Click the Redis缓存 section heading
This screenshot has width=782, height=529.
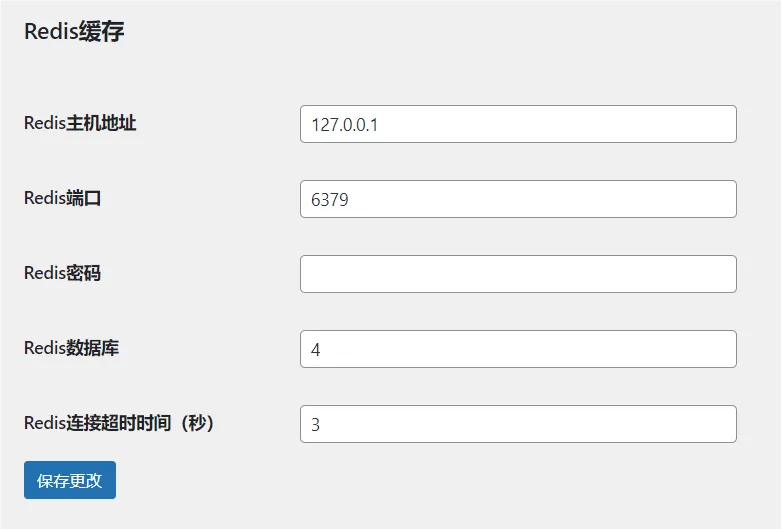click(74, 32)
